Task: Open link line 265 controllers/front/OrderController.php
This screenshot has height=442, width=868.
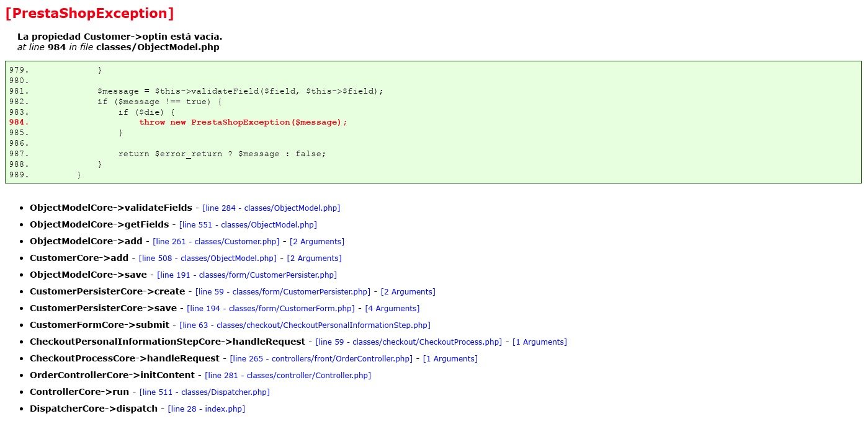Action: 321,359
